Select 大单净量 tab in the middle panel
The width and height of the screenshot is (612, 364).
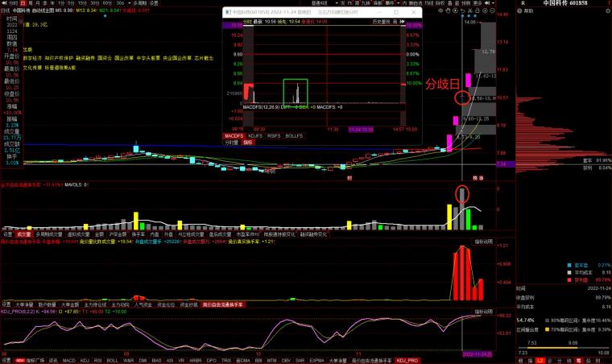(25, 304)
